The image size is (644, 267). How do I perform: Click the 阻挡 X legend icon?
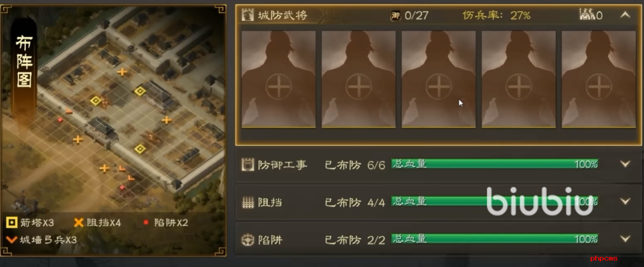(78, 222)
